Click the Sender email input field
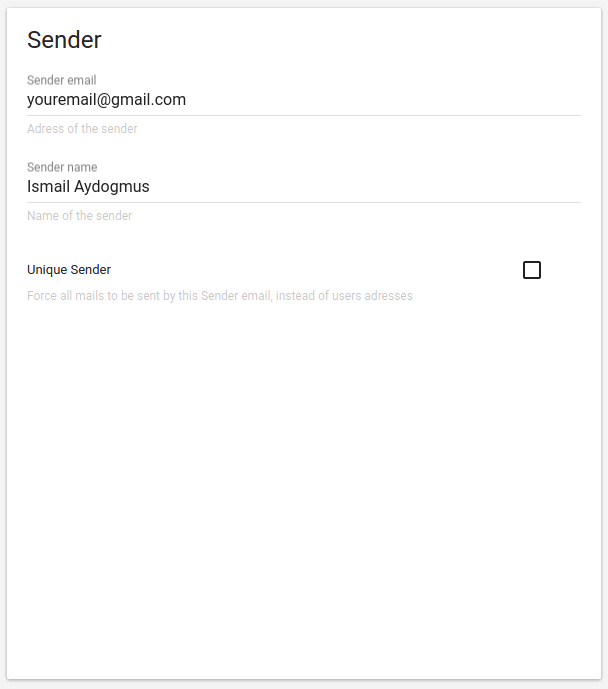Viewport: 608px width, 689px height. click(x=304, y=100)
